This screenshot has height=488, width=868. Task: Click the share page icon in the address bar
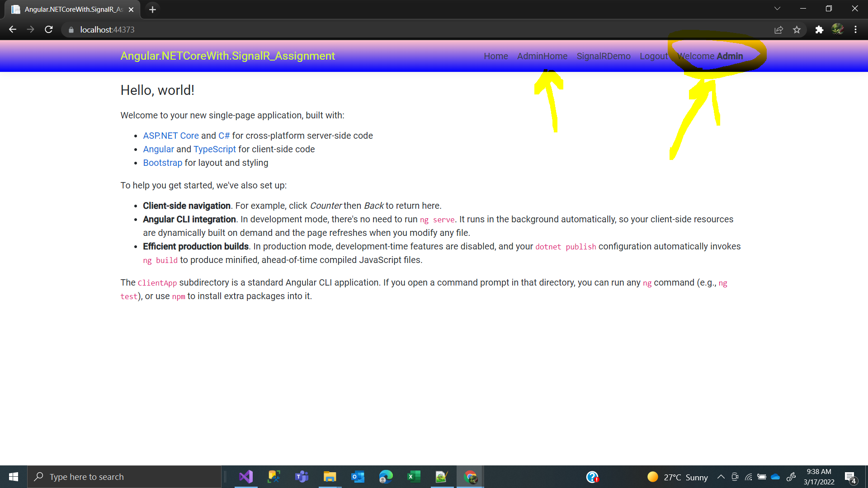click(778, 30)
